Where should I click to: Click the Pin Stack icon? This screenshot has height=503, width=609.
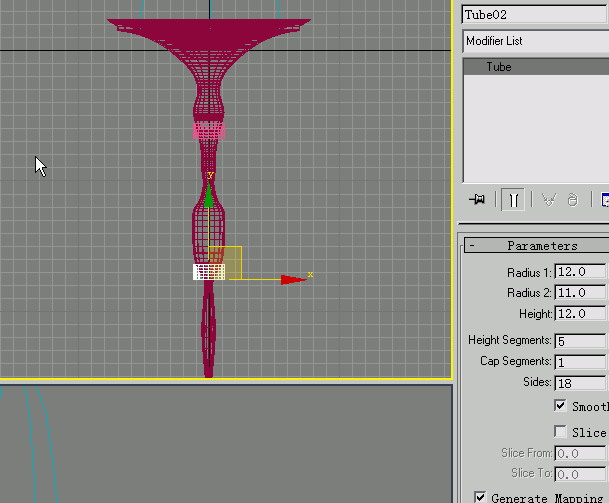[x=477, y=200]
